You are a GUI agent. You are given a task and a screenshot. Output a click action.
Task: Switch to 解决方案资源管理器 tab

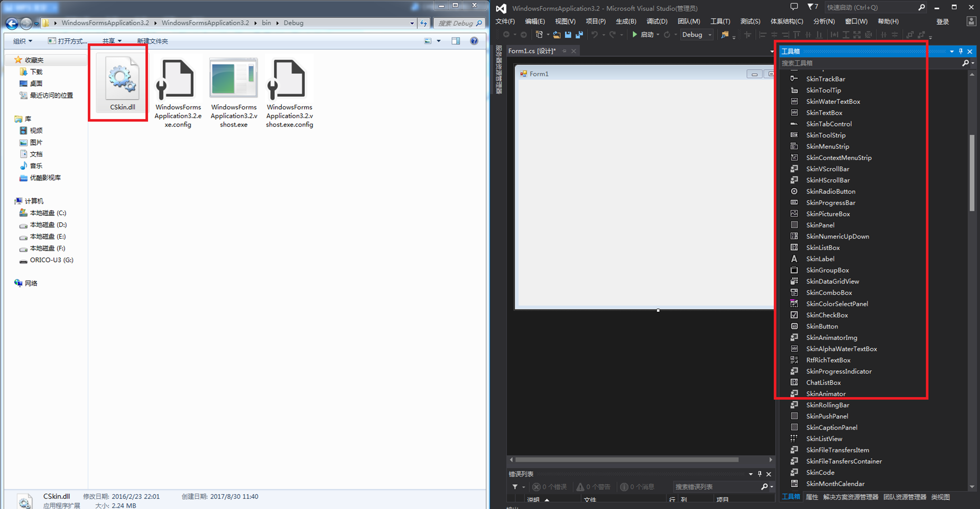click(850, 497)
